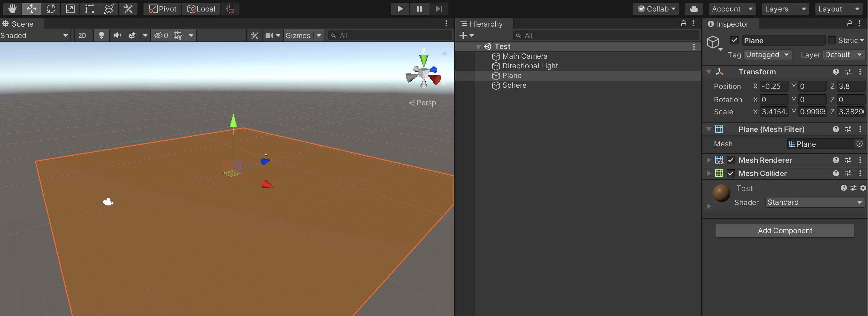Click Position X field
Viewport: 868px width, 316px height.
pos(774,86)
